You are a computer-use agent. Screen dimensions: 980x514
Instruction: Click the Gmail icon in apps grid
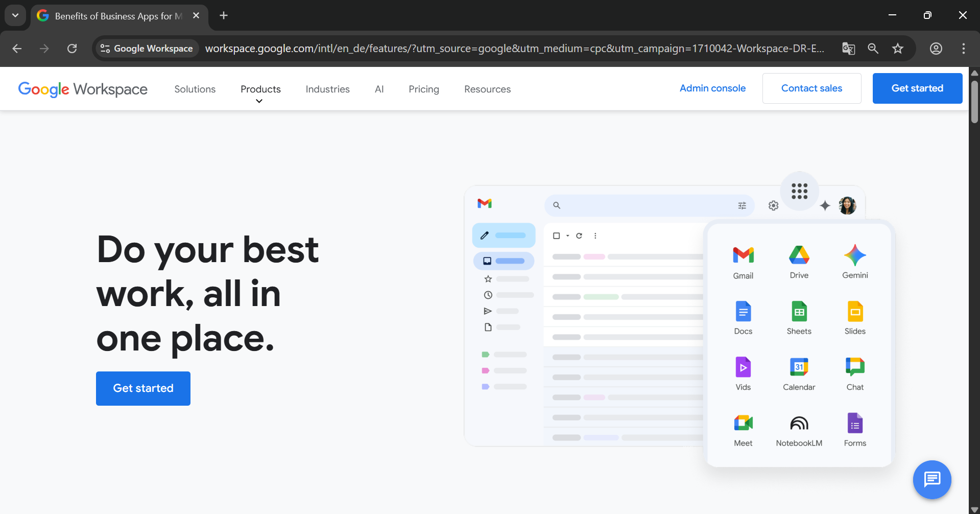743,255
